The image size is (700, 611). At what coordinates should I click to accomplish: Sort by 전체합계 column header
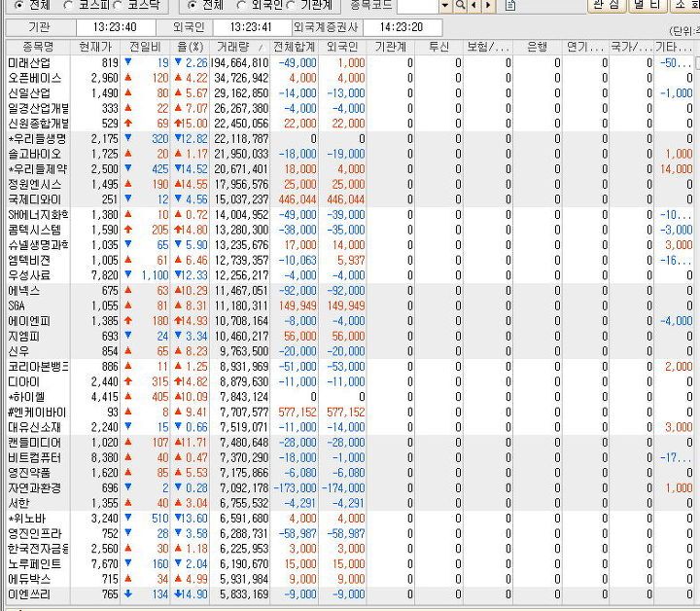coord(295,47)
